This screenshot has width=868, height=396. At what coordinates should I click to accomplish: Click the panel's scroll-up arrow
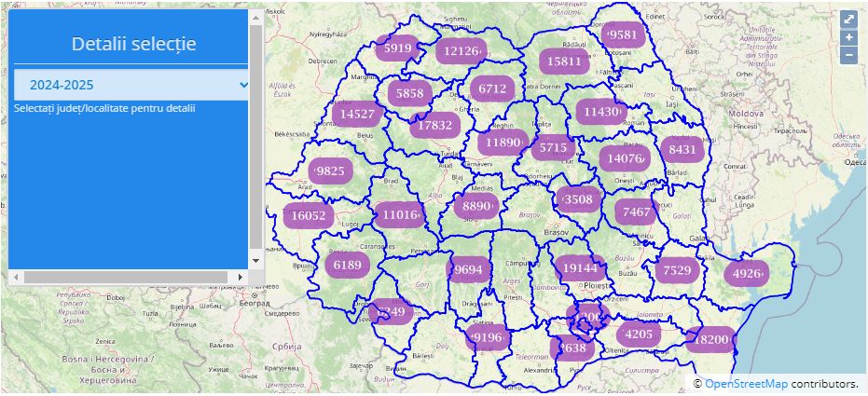[255, 17]
